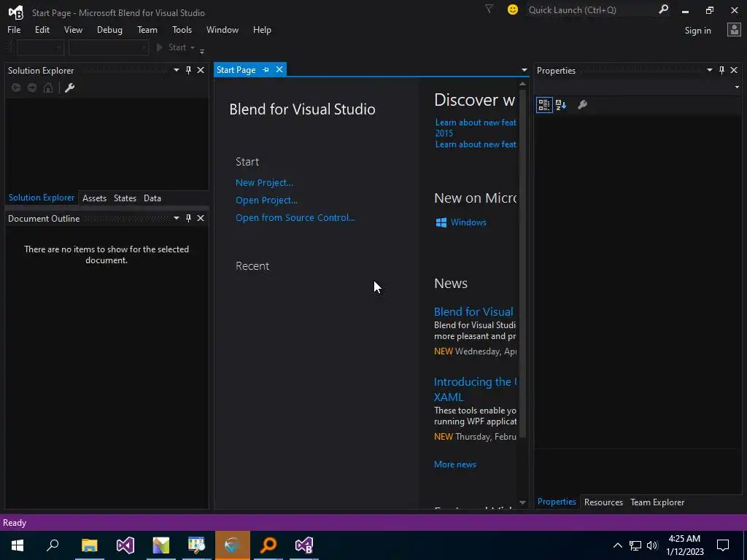The width and height of the screenshot is (747, 560).
Task: Switch to the Assets tab
Action: 94,198
